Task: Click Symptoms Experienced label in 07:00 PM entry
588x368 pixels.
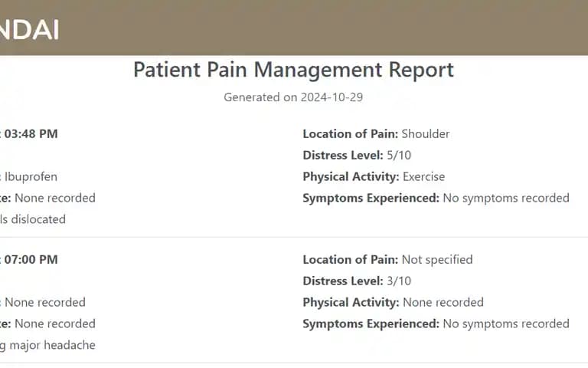Action: pos(371,324)
